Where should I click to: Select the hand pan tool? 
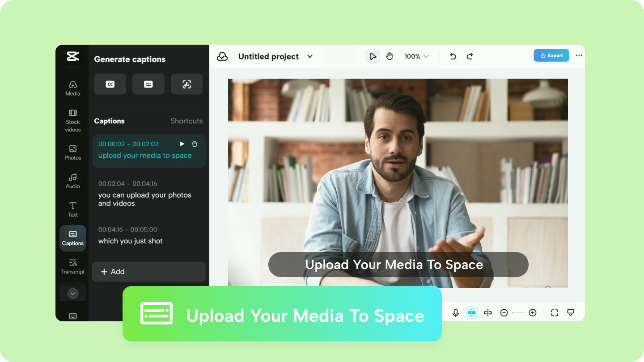(x=390, y=56)
